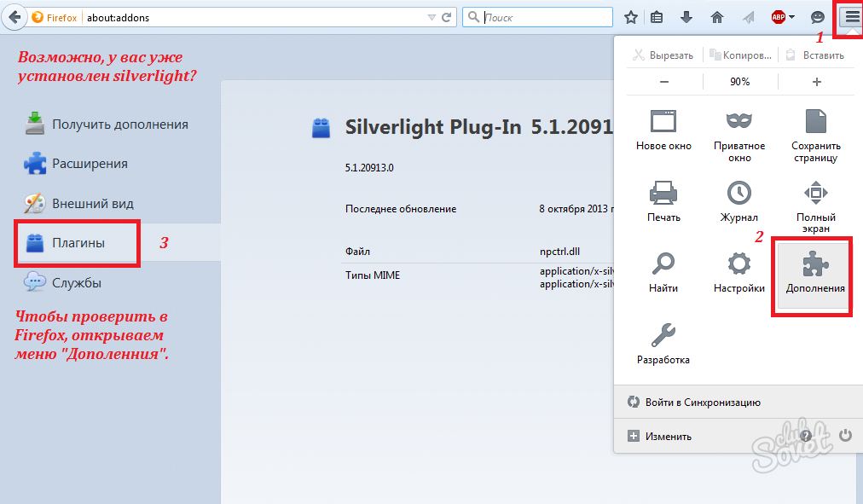The image size is (863, 504).
Task: Select Plugins (Плагины) tab in sidebar
Action: click(78, 243)
